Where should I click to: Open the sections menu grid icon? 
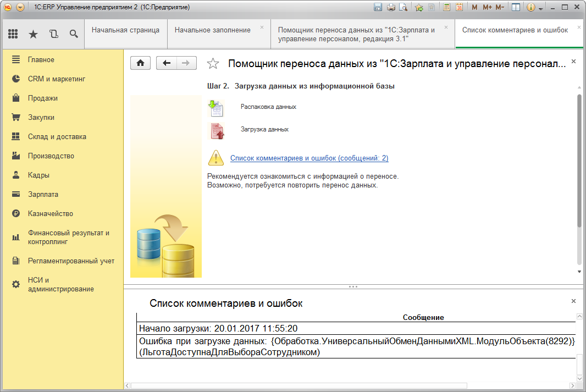coord(13,34)
